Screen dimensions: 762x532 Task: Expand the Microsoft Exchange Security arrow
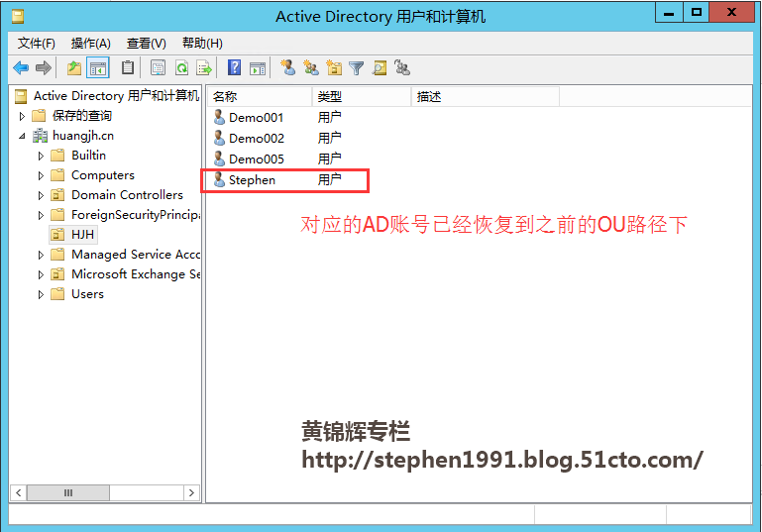pos(41,275)
